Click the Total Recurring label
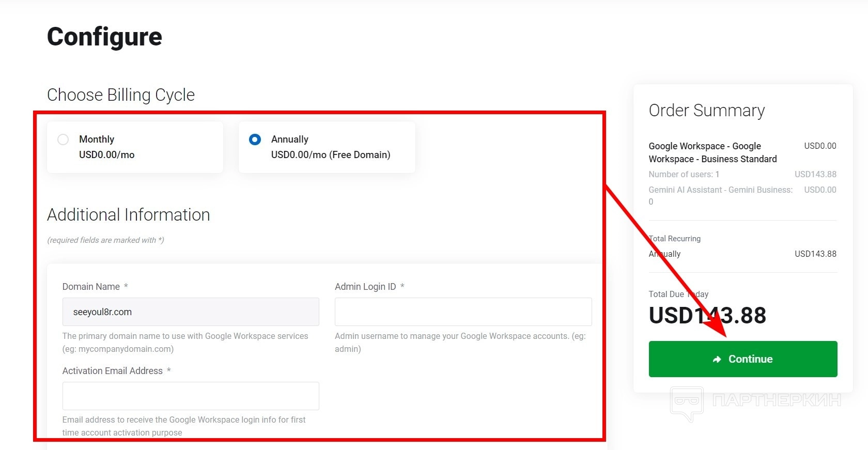This screenshot has width=868, height=450. [x=675, y=239]
